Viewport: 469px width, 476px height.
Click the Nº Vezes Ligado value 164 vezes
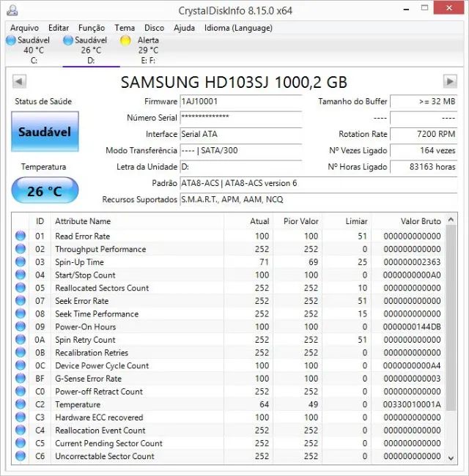[424, 151]
